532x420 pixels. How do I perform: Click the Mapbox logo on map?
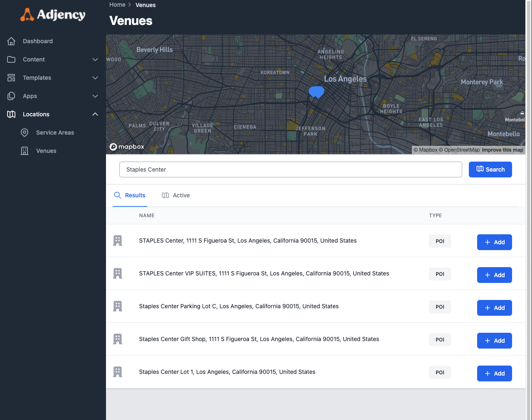pyautogui.click(x=127, y=147)
